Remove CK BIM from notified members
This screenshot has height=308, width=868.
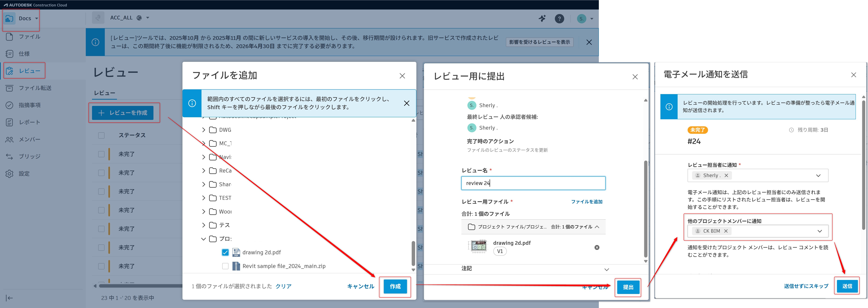coord(726,231)
